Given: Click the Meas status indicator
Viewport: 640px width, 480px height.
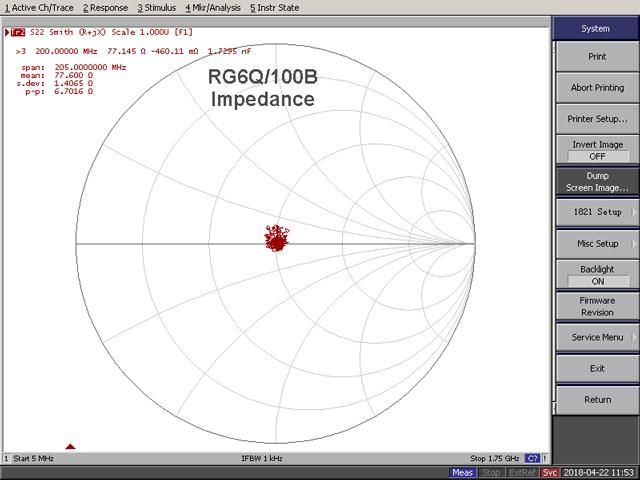Looking at the screenshot, I should pos(463,473).
